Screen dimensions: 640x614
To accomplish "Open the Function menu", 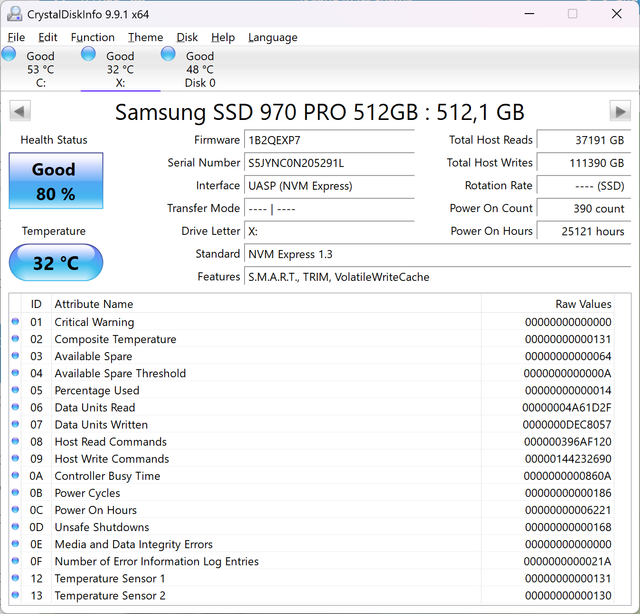I will tap(93, 37).
